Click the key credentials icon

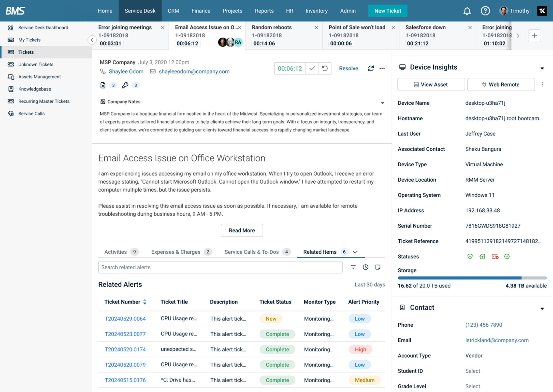coord(125,85)
